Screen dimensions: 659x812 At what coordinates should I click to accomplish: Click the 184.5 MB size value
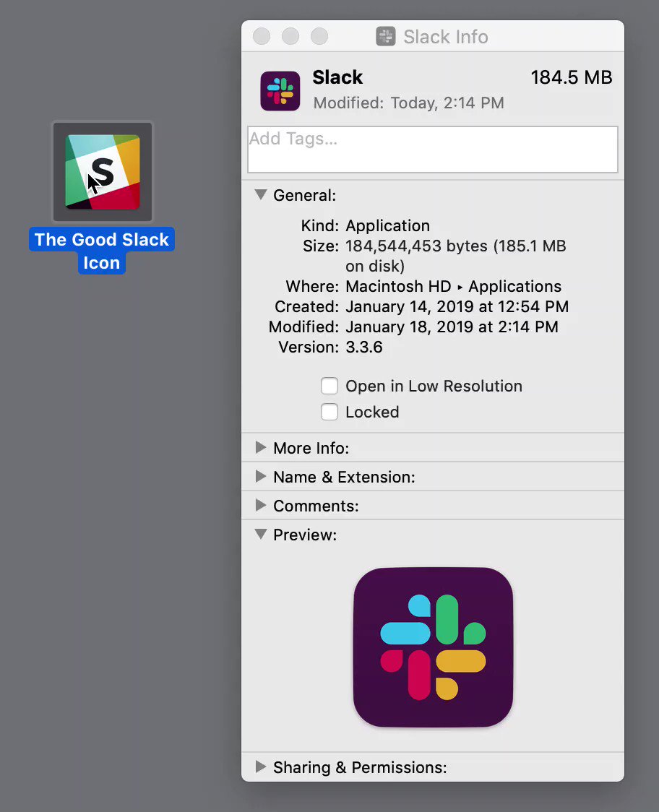click(572, 78)
